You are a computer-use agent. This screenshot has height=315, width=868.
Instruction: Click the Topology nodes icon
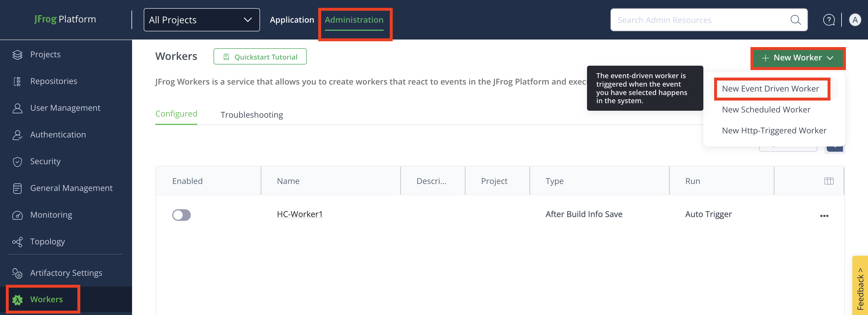(x=17, y=242)
